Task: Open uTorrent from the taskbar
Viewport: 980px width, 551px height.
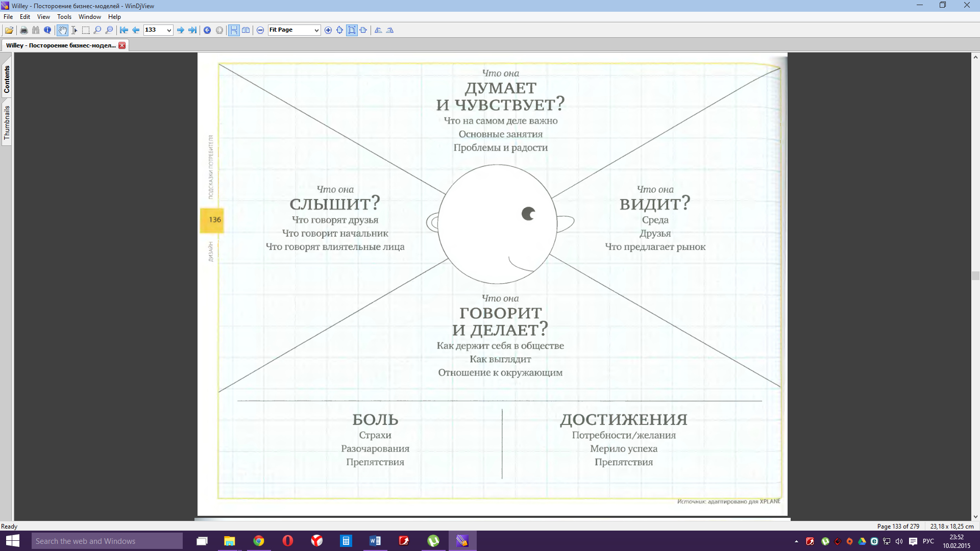Action: click(433, 541)
